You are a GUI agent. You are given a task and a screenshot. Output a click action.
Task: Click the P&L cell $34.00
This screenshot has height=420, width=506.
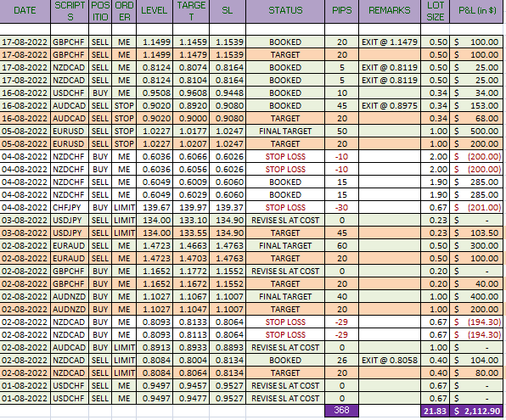point(476,93)
